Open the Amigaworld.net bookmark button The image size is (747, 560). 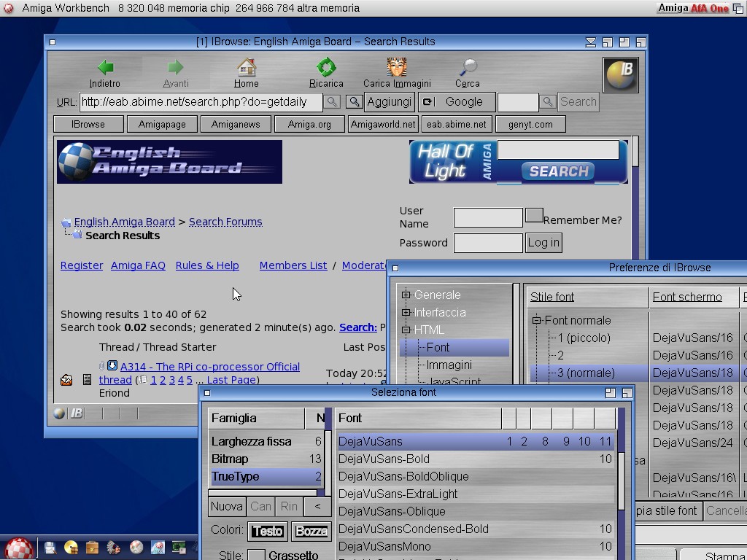[x=383, y=124]
